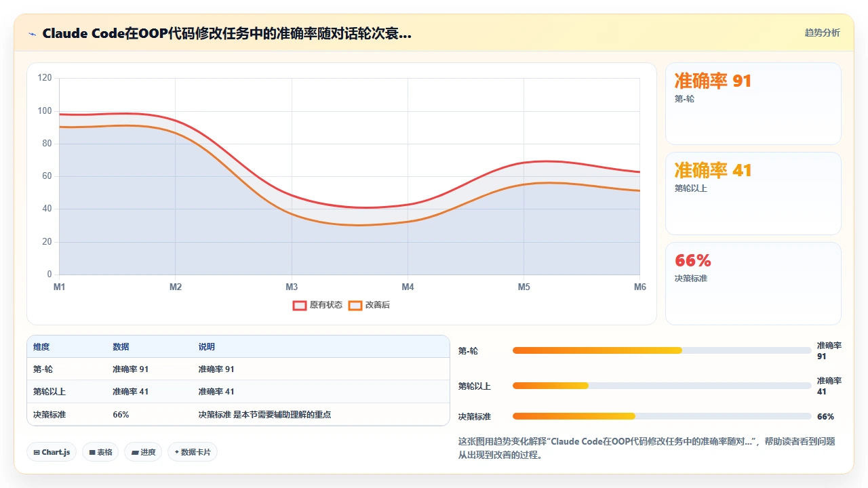This screenshot has height=488, width=868.
Task: Open the 66% 决策标准 stat card
Action: [x=753, y=284]
